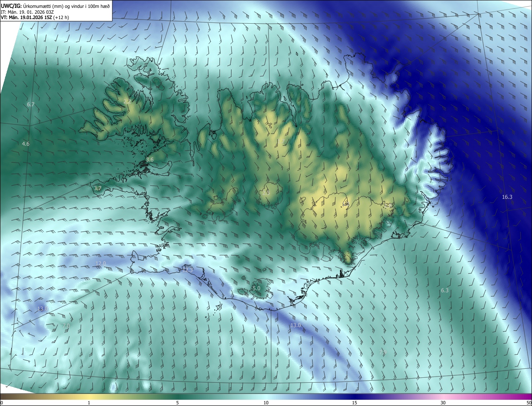Viewport: 532px width, 406px height.
Task: Click the 12.0 precipitation value label
Action: click(101, 263)
